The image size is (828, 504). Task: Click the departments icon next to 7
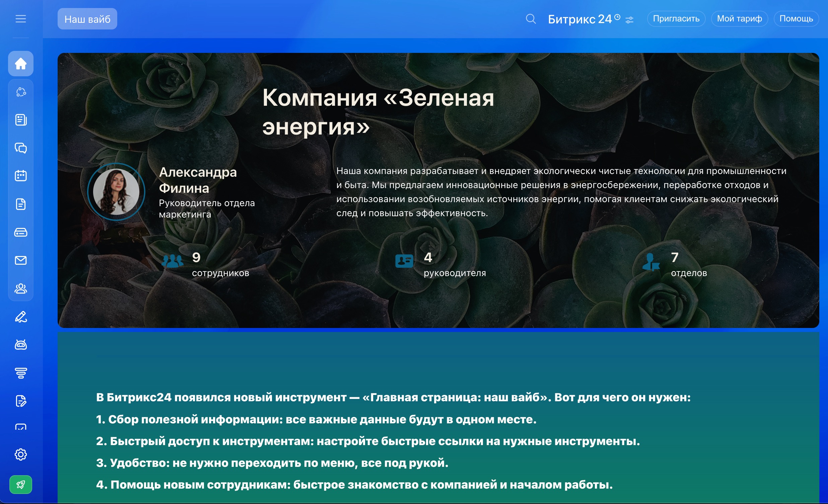(651, 262)
